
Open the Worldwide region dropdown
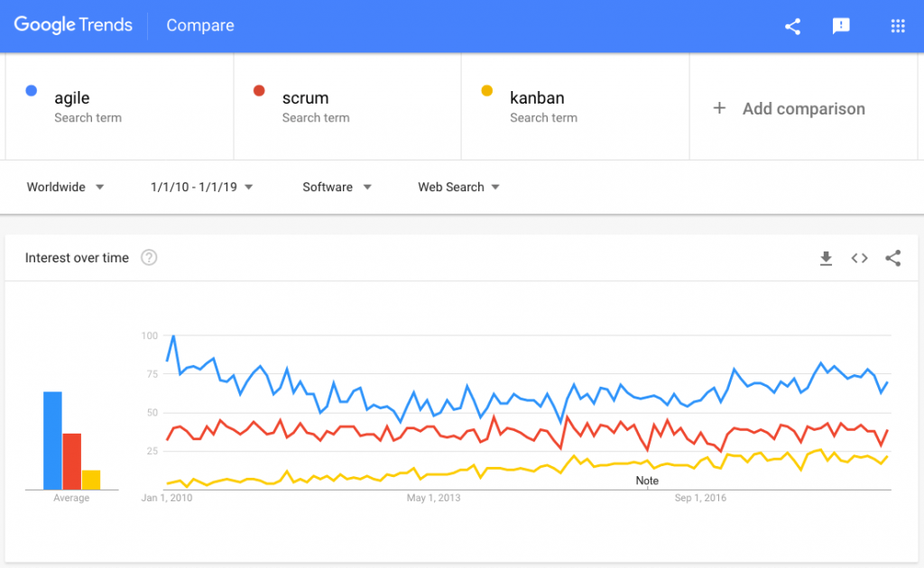63,187
